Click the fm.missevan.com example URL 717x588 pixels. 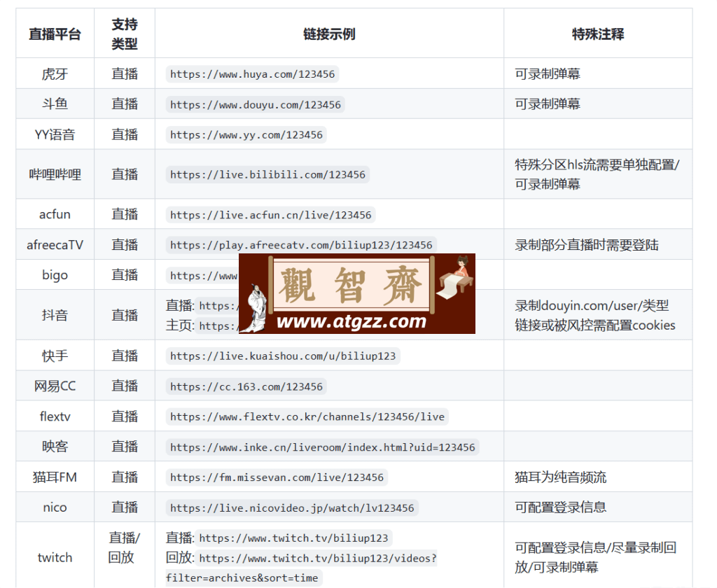click(x=277, y=477)
